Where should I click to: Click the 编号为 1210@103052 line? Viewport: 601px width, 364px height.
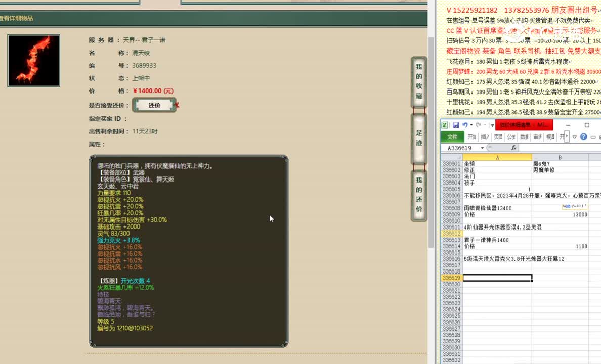125,328
